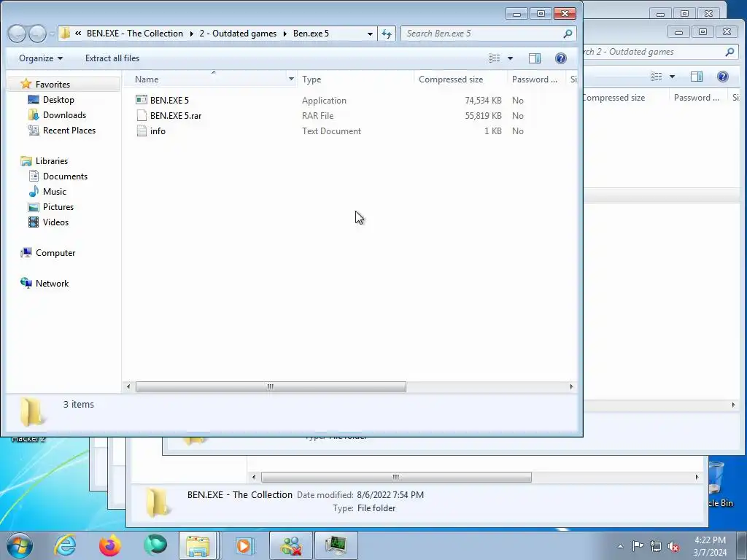Screen dimensions: 747x560
Task: Click the Ben.exe 5 breadcrumb segment
Action: (x=311, y=34)
